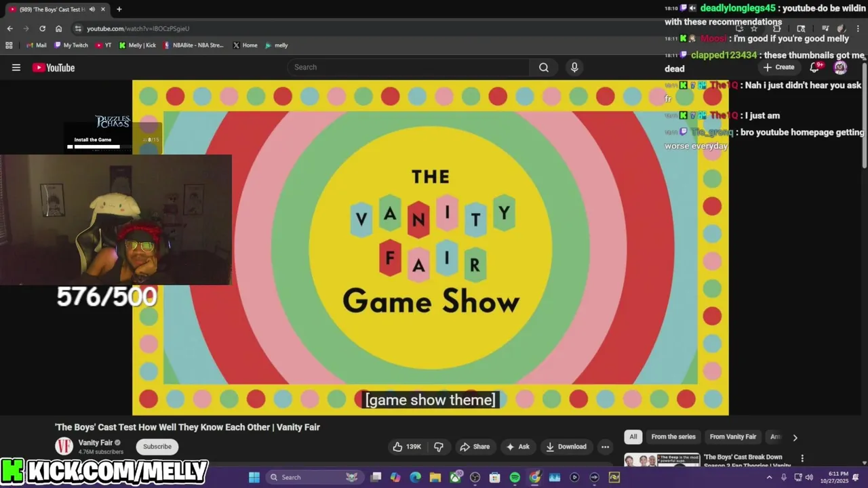Click the Ask button
This screenshot has width=868, height=488.
click(x=518, y=447)
